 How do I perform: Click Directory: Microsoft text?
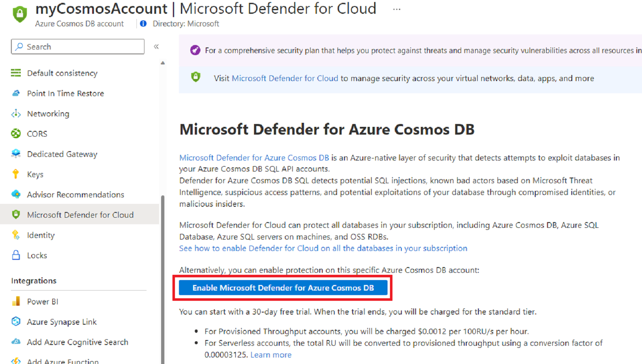point(186,24)
